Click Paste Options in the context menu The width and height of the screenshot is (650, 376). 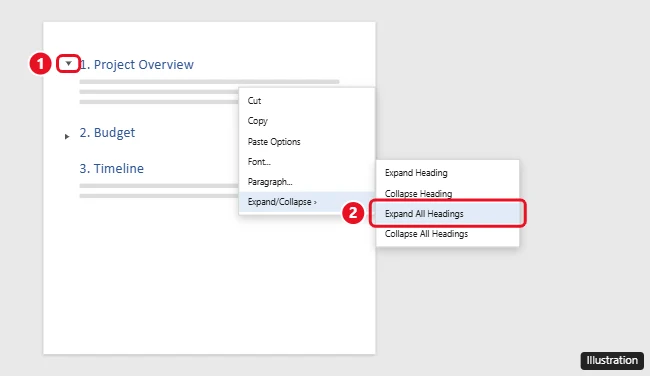click(x=307, y=141)
